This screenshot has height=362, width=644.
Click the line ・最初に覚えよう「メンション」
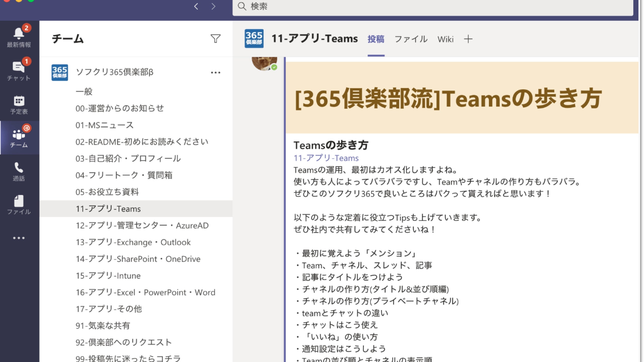tap(356, 253)
